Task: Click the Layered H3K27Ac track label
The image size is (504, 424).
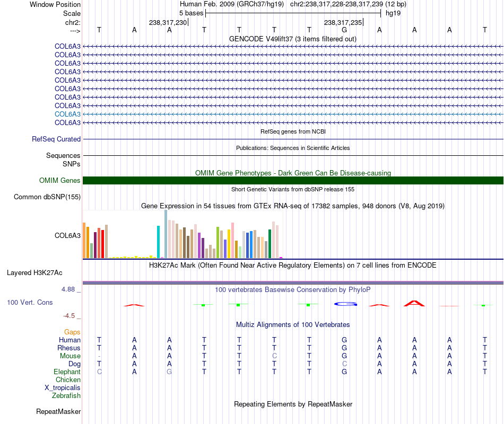Action: tap(34, 273)
